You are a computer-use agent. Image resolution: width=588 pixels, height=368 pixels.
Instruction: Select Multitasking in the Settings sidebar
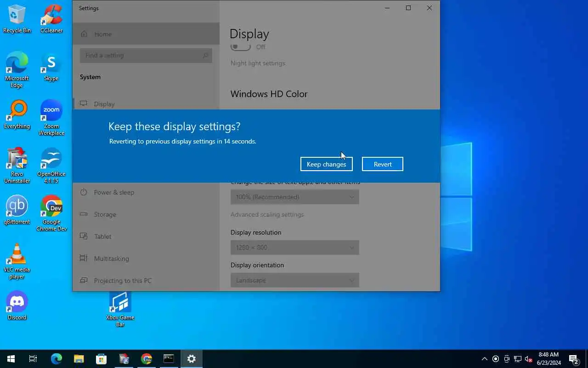(x=146, y=259)
